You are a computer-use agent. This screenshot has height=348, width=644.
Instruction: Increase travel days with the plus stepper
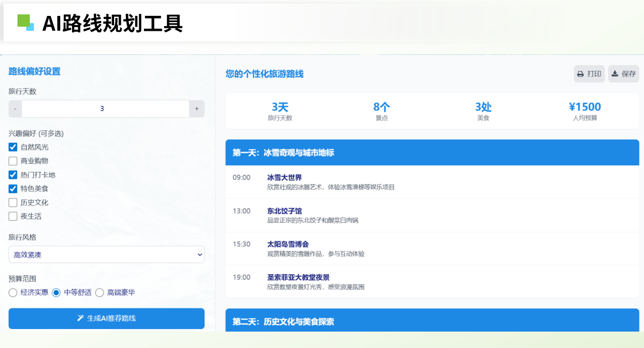pyautogui.click(x=196, y=108)
